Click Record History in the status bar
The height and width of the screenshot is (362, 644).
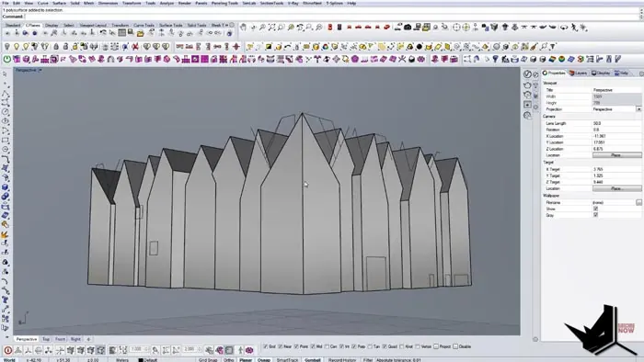point(342,360)
